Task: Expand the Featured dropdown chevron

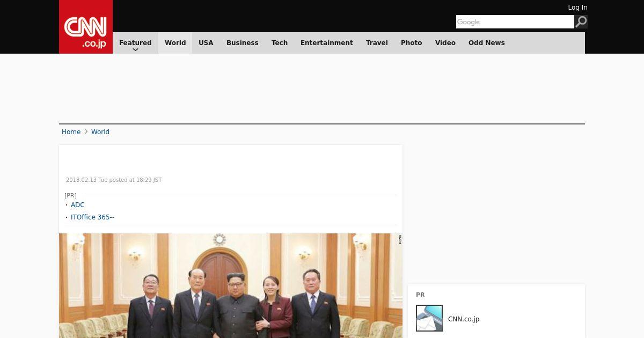Action: [x=135, y=49]
